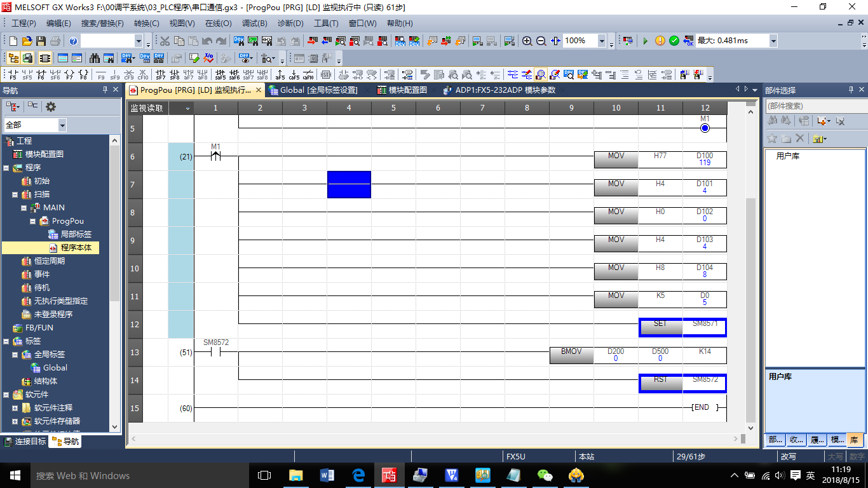Image resolution: width=868 pixels, height=488 pixels.
Task: Open the 在线(O) menu
Action: click(x=218, y=24)
